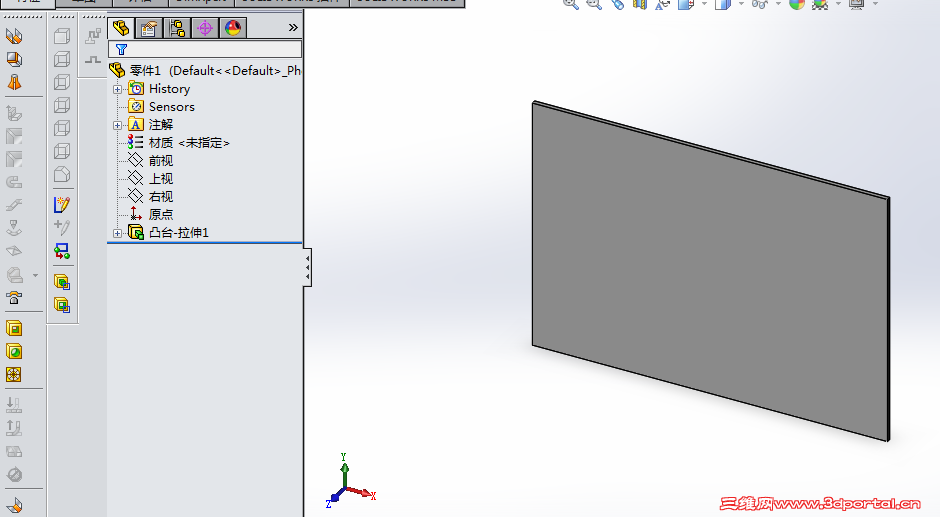The image size is (940, 517).
Task: Click the Lofted Bend tool
Action: click(x=14, y=82)
